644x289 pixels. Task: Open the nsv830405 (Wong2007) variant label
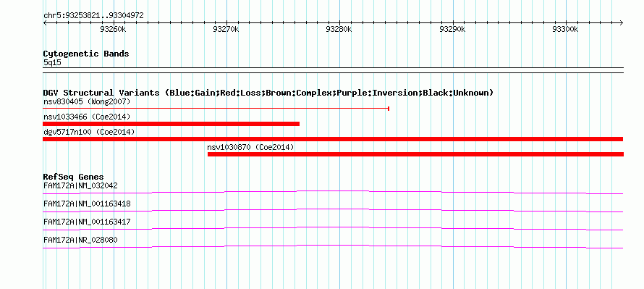tap(87, 101)
